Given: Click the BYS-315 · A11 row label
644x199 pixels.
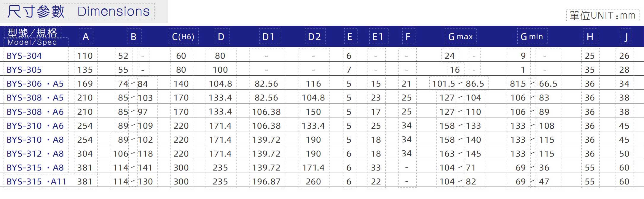Looking at the screenshot, I should pos(36,182).
